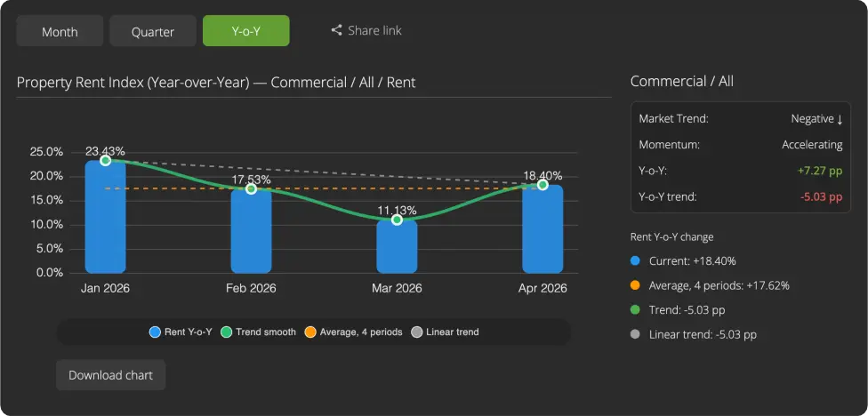The image size is (868, 416).
Task: Click the +7.27 pp Y-o-Y value
Action: point(820,171)
